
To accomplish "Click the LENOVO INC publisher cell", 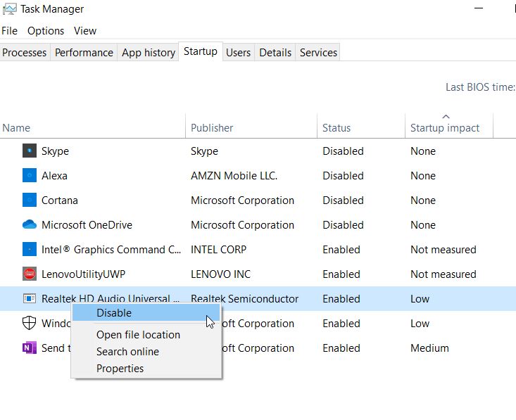I will point(220,274).
